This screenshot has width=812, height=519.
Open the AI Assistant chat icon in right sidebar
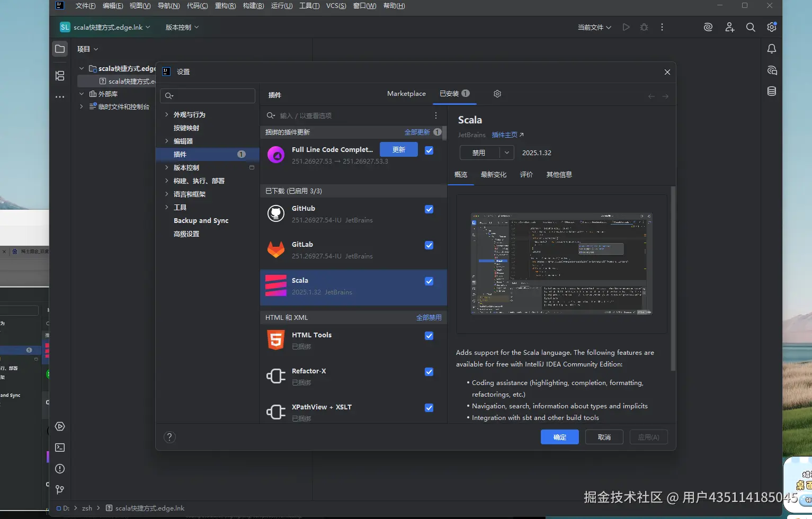[772, 70]
